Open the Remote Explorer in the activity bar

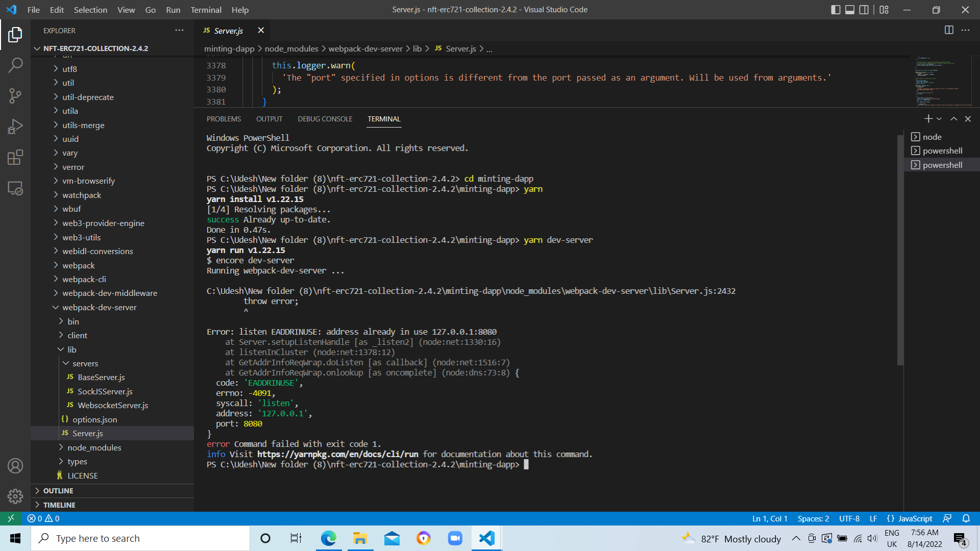coord(15,188)
